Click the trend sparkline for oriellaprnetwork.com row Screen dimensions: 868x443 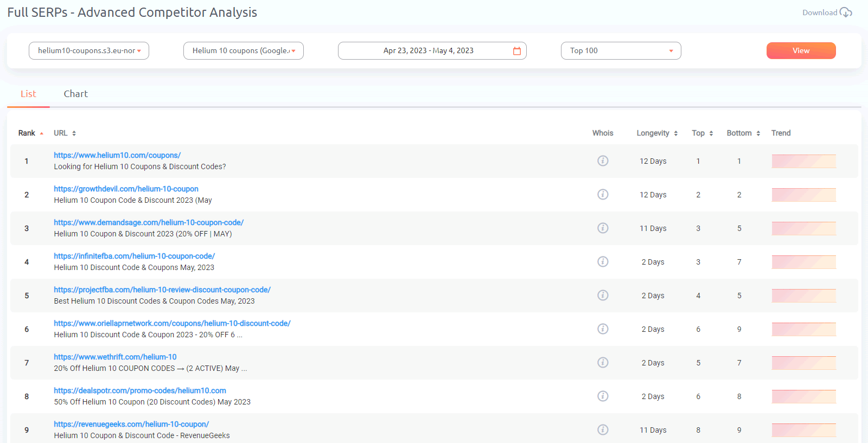(x=803, y=329)
